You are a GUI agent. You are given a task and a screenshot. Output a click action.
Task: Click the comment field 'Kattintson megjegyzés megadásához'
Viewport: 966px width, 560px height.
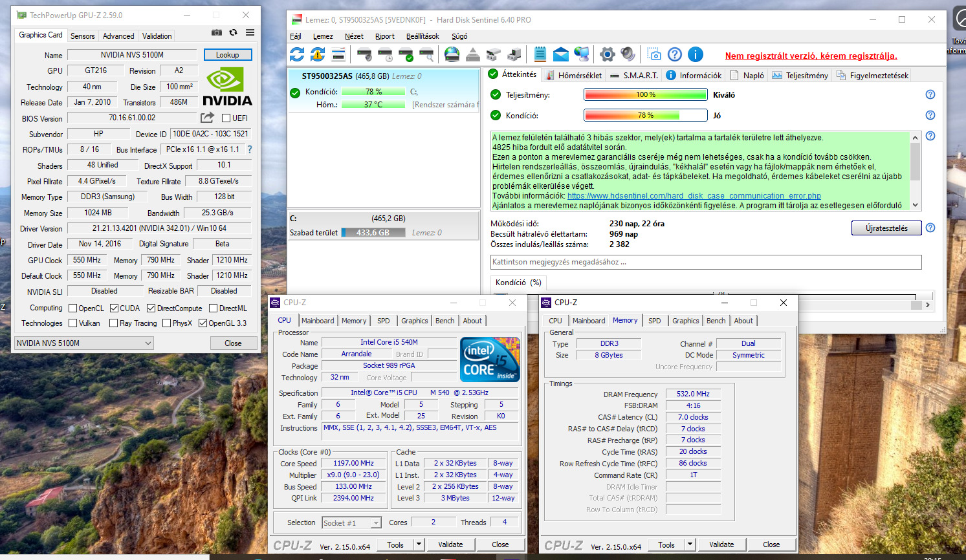[705, 262]
